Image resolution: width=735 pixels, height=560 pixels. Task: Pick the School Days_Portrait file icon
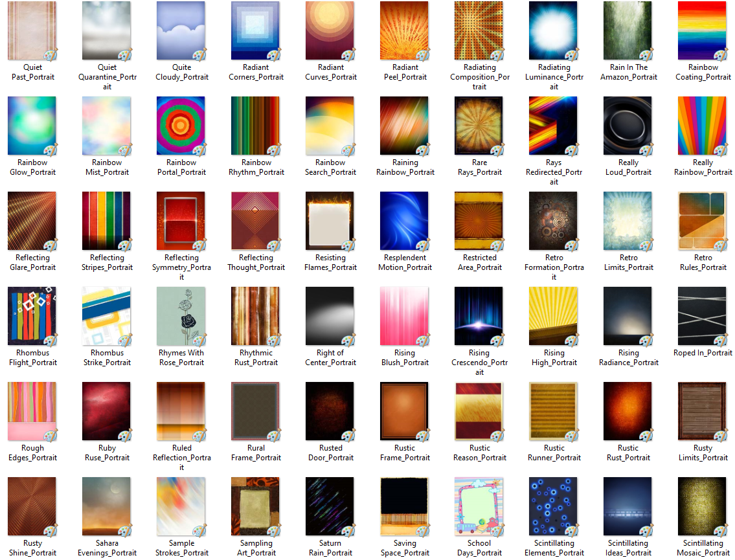[479, 506]
